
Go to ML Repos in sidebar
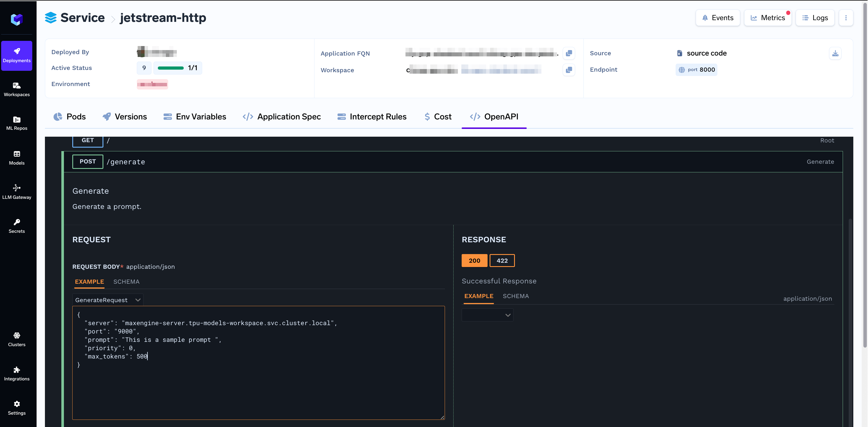click(16, 123)
